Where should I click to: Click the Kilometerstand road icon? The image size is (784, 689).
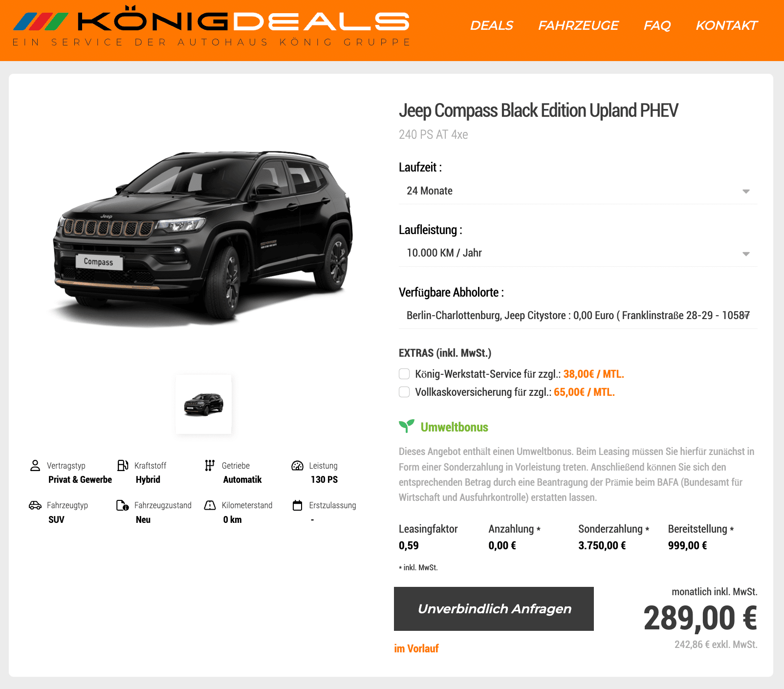(210, 505)
